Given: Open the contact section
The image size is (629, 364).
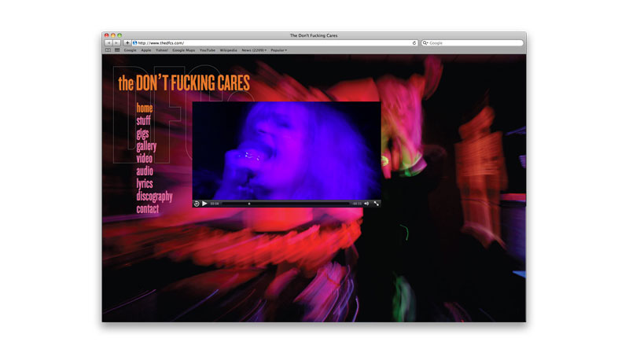Looking at the screenshot, I should point(148,209).
